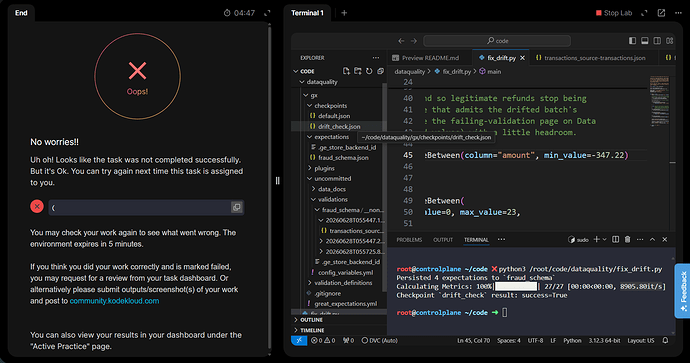Image resolution: width=690 pixels, height=363 pixels.
Task: Expand the task instructions panel
Action: 267,13
